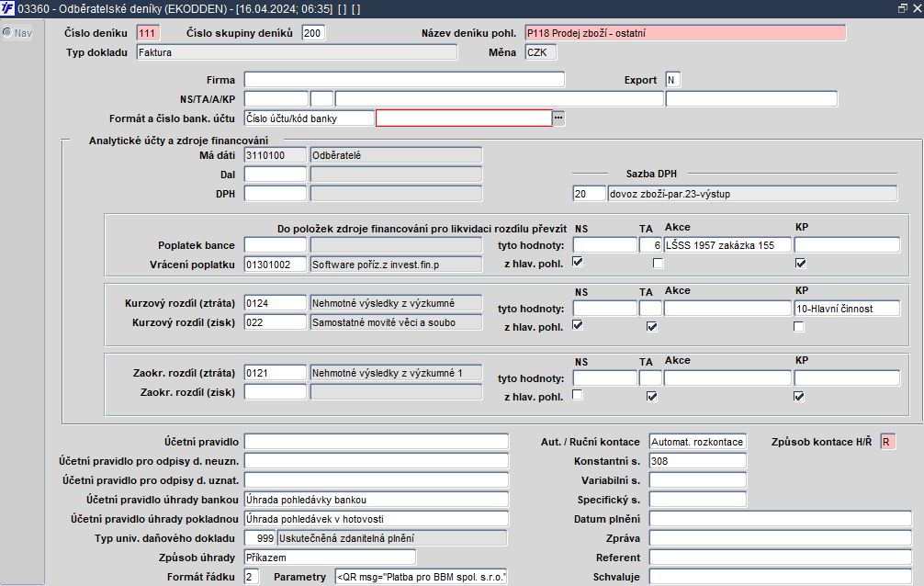This screenshot has height=586, width=924.
Task: Enable TA checkbox in Vrácení poplatku row
Action: click(658, 264)
